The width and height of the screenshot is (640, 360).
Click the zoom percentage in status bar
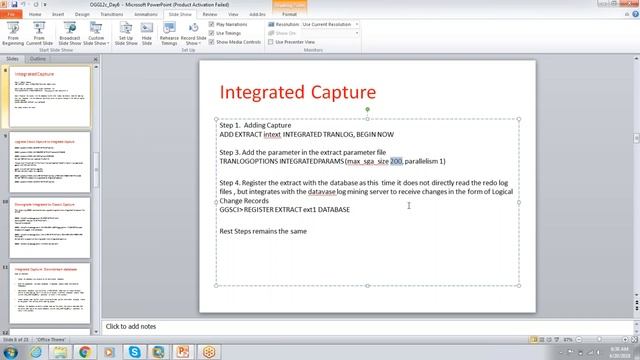568,340
